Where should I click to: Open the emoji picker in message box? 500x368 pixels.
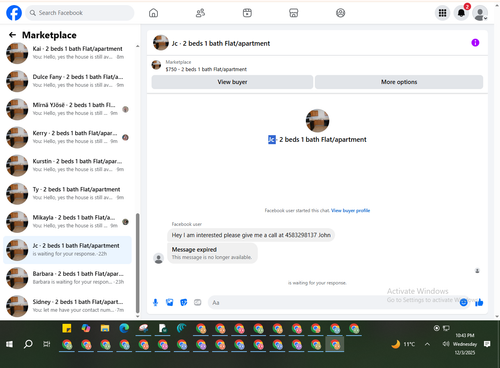click(463, 302)
